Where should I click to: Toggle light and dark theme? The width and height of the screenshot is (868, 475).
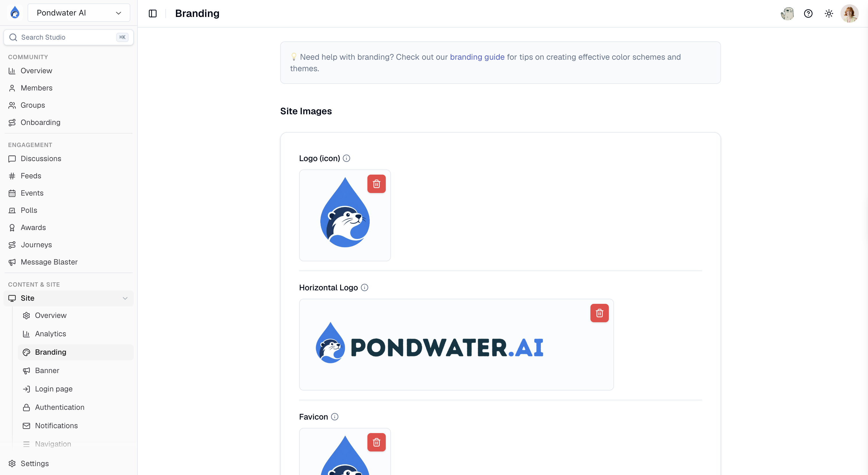pos(829,13)
